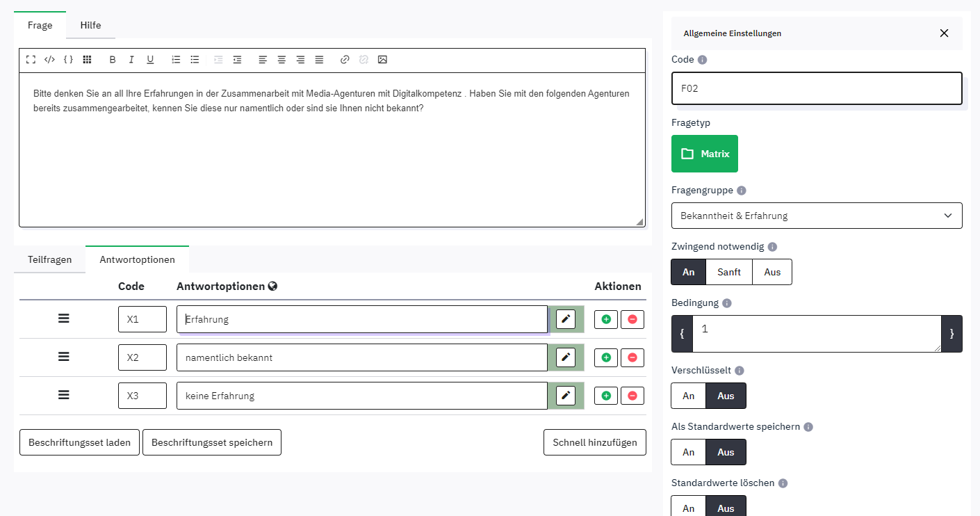Toggle bold formatting in editor toolbar

113,60
